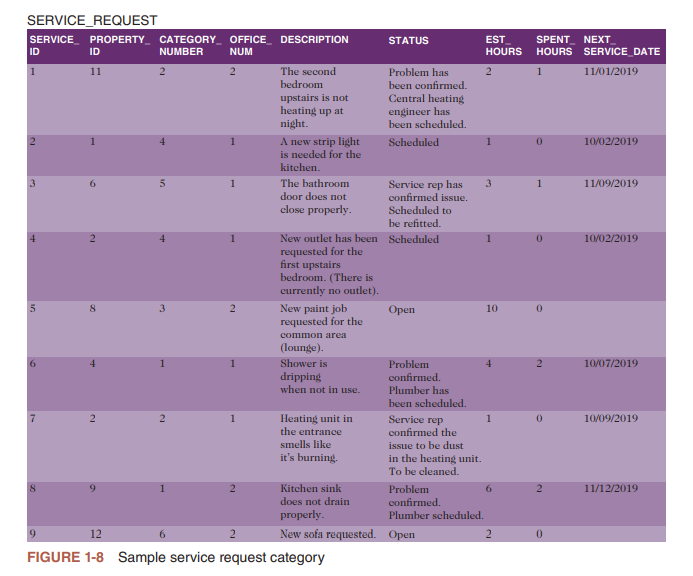Viewport: 693px width, 576px height.
Task: Click the FIGURE 1-8 caption label
Action: 65,557
